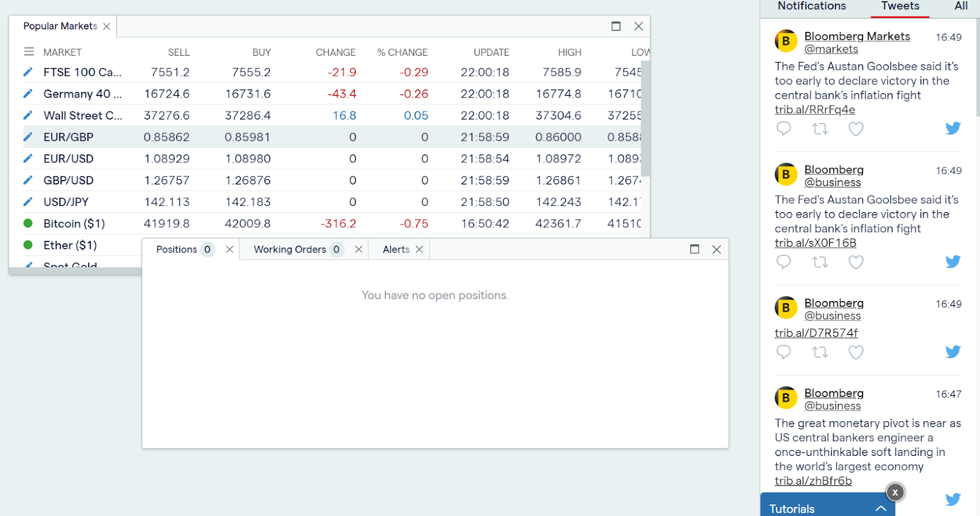Reply to the Bloomberg Markets tweet
This screenshot has width=980, height=516.
[783, 129]
